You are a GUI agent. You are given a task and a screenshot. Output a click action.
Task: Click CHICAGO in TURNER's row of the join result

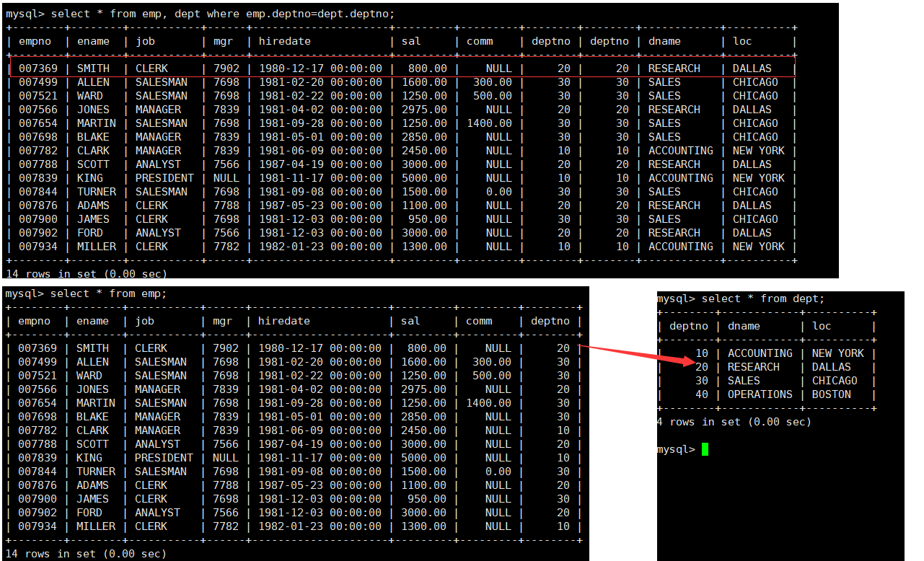pyautogui.click(x=755, y=192)
